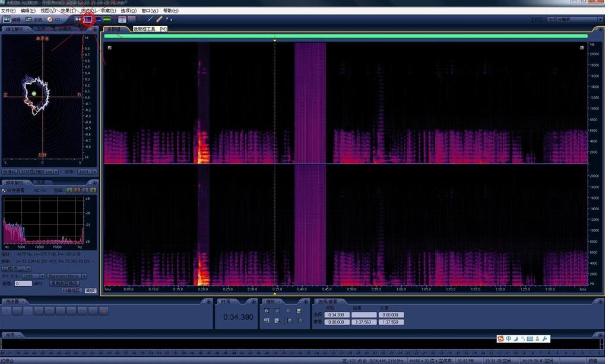
Task: Select the Time Selection tool
Action: [x=122, y=19]
